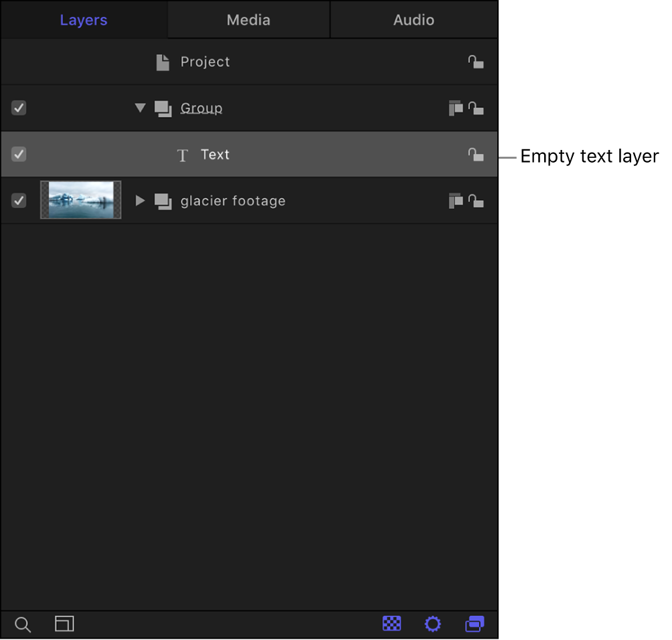Uncheck the Group activation checkbox
The width and height of the screenshot is (672, 640).
19,108
